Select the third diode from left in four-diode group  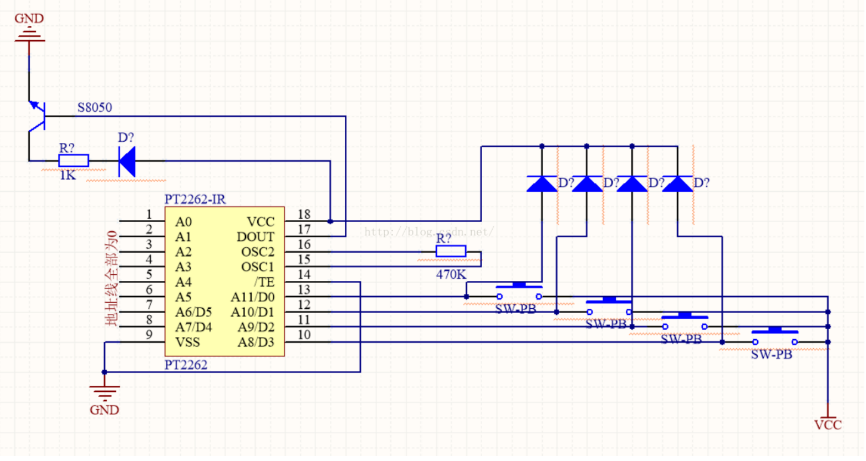click(x=632, y=184)
